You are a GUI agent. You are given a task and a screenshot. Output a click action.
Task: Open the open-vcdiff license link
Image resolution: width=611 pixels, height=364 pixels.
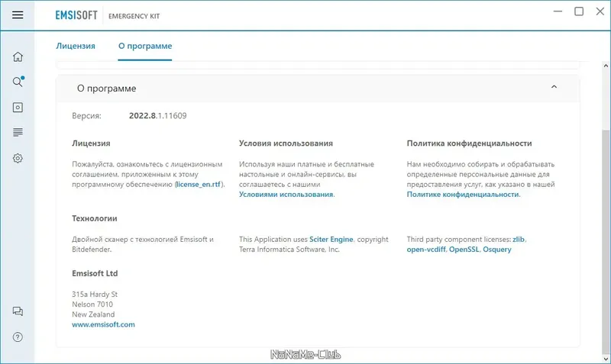point(426,250)
